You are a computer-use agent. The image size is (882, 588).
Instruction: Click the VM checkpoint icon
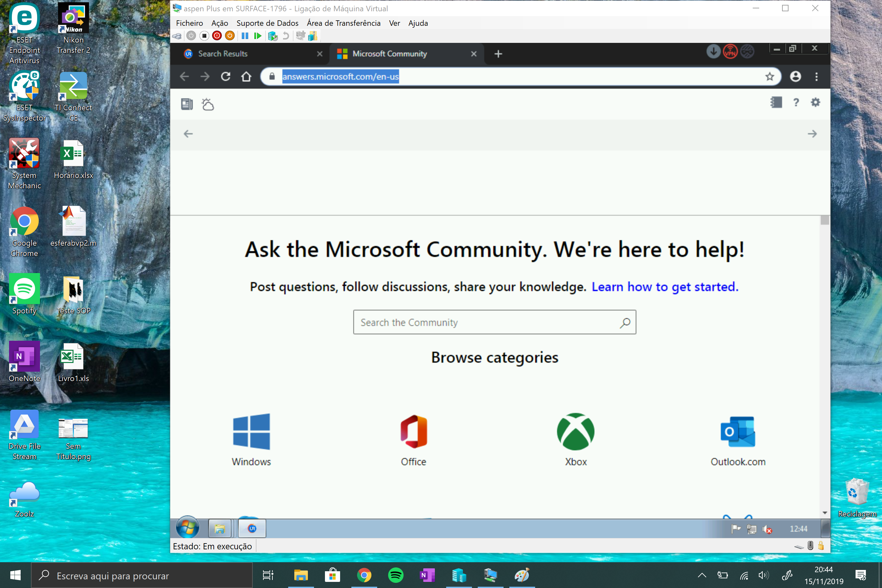273,36
